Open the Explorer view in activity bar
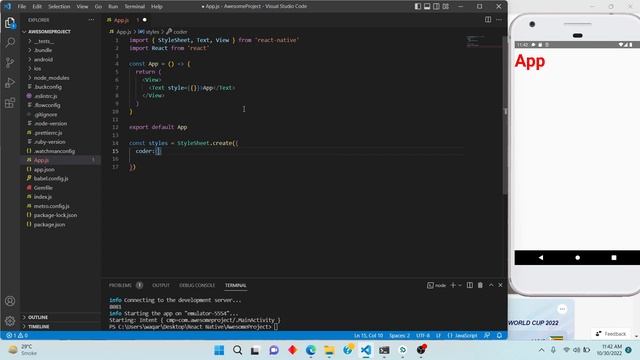 tap(10, 23)
